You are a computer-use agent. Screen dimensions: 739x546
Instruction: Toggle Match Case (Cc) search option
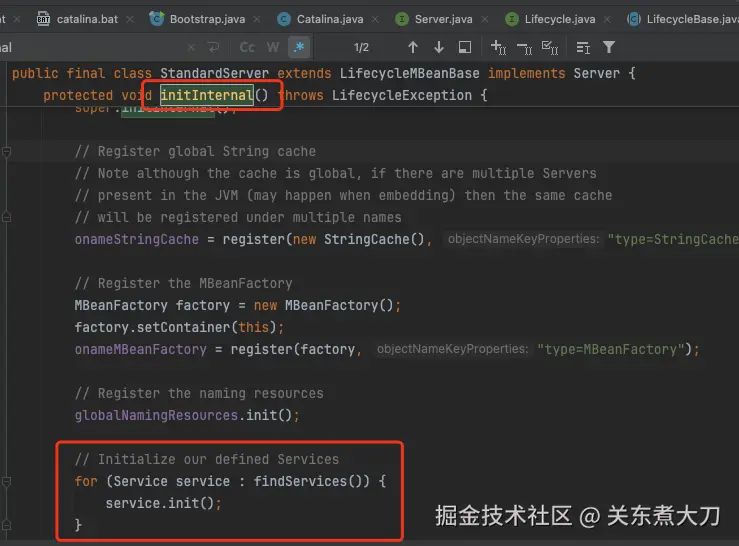[247, 48]
